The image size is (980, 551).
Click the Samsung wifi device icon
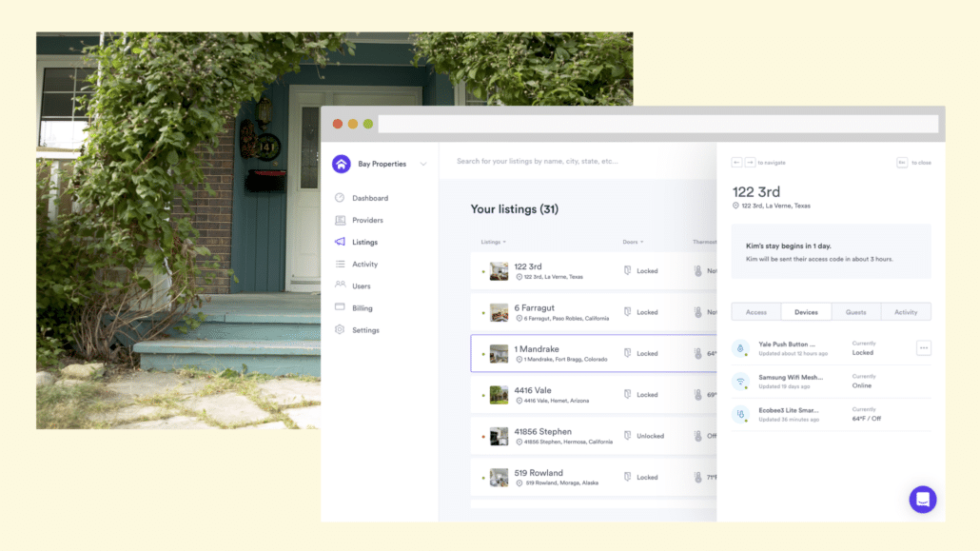740,382
